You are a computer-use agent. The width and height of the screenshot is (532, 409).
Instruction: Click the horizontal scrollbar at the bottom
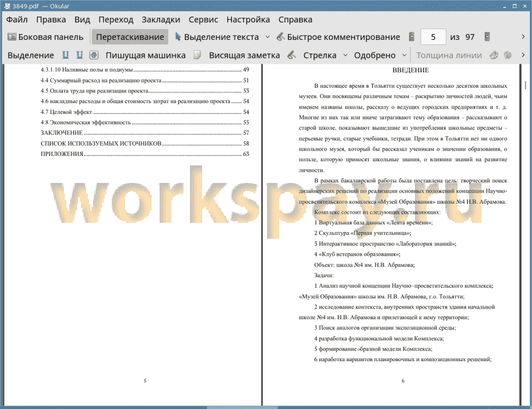coord(242,407)
